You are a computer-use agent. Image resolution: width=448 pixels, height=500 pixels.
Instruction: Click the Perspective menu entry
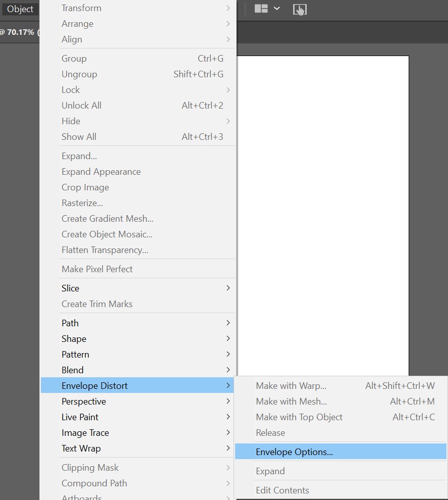(x=84, y=402)
